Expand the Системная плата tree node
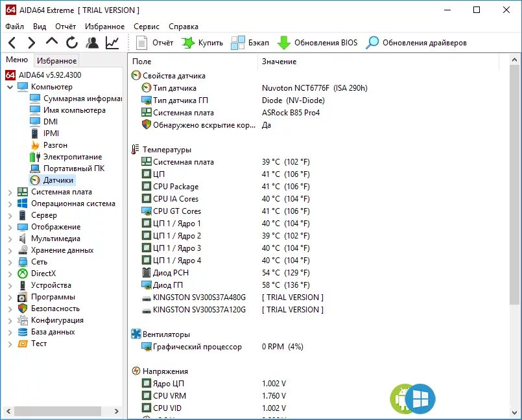The height and width of the screenshot is (420, 522). click(10, 192)
